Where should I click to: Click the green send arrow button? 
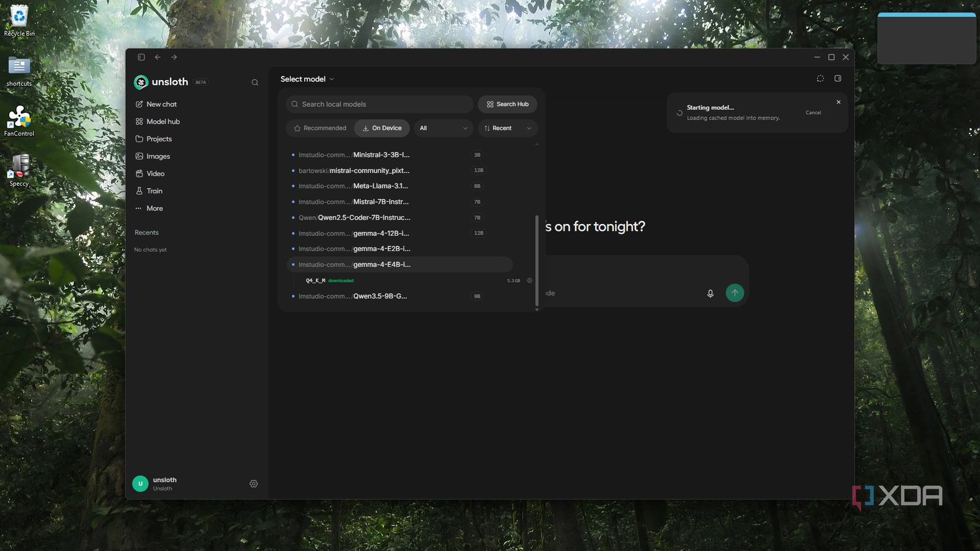tap(735, 293)
